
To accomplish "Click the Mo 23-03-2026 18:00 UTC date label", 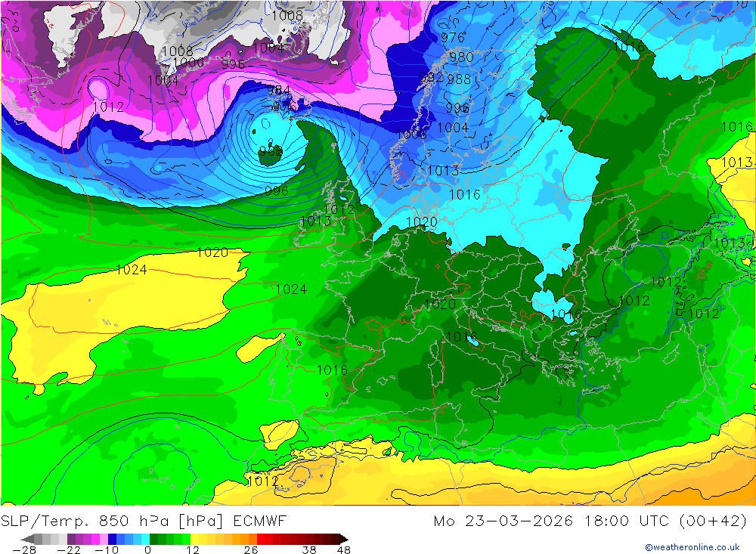I will (x=552, y=522).
